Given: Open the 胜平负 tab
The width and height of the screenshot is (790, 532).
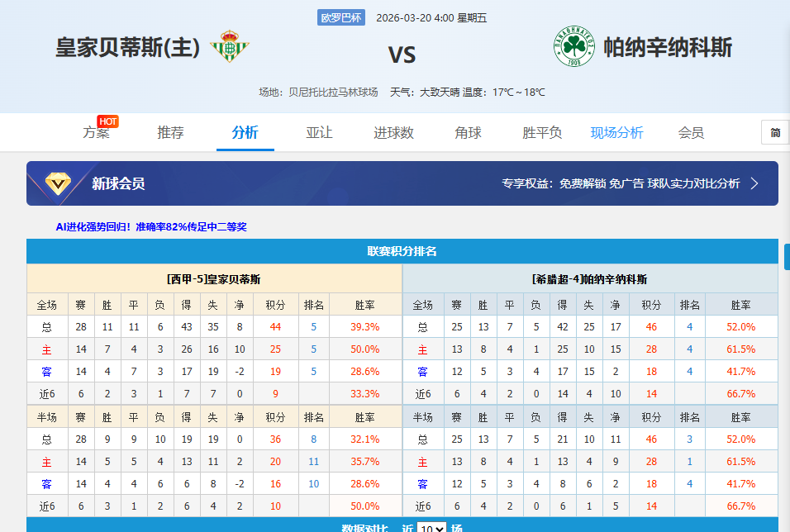Looking at the screenshot, I should (x=542, y=133).
